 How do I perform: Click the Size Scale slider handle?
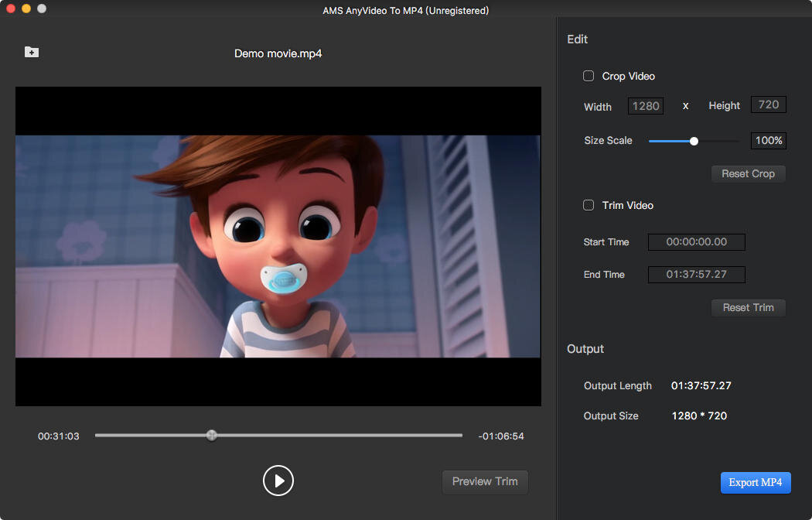tap(694, 141)
